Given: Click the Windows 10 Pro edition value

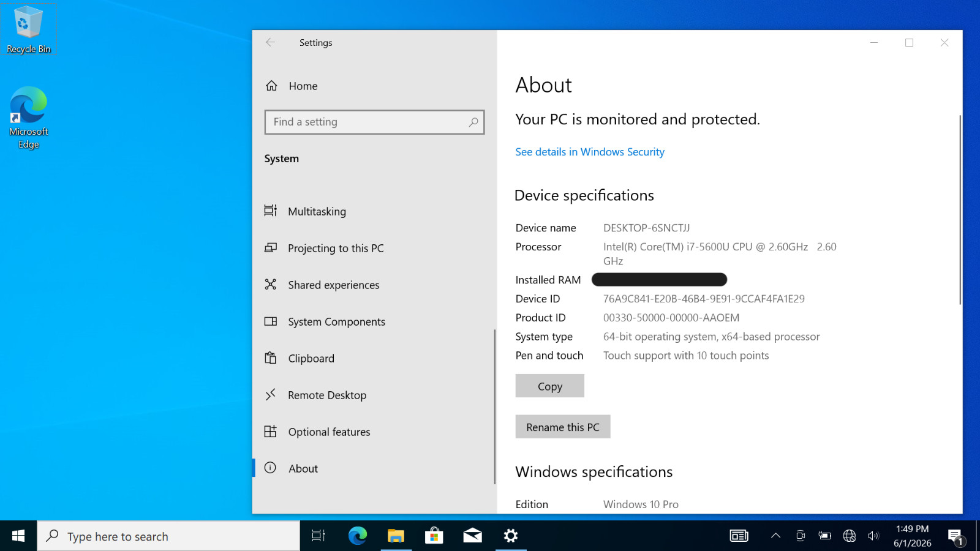Looking at the screenshot, I should (x=641, y=504).
